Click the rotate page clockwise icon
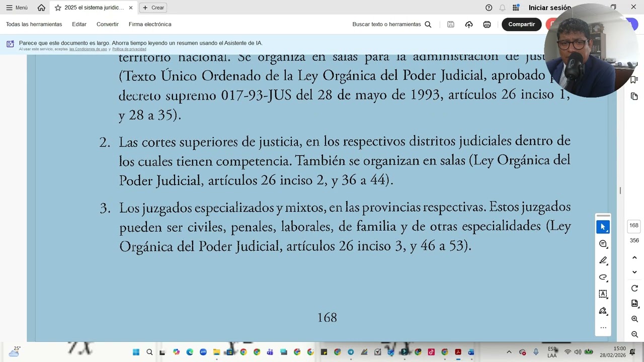The image size is (644, 362). 634,289
